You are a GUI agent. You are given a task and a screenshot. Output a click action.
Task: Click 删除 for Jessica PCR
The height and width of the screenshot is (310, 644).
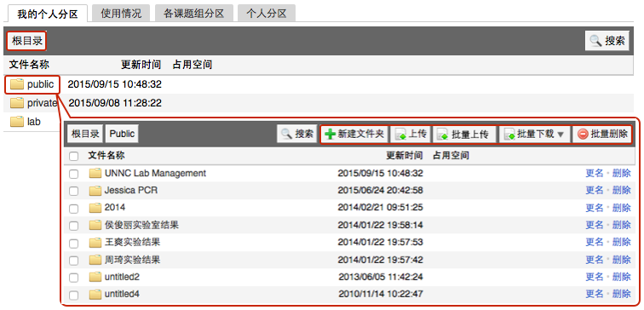(x=621, y=191)
